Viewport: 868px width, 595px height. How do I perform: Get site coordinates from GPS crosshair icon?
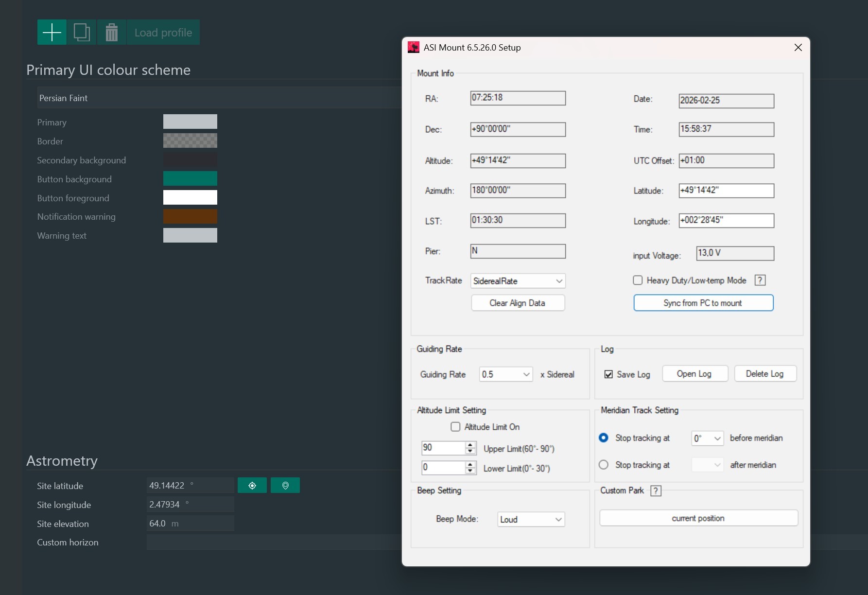pos(252,485)
